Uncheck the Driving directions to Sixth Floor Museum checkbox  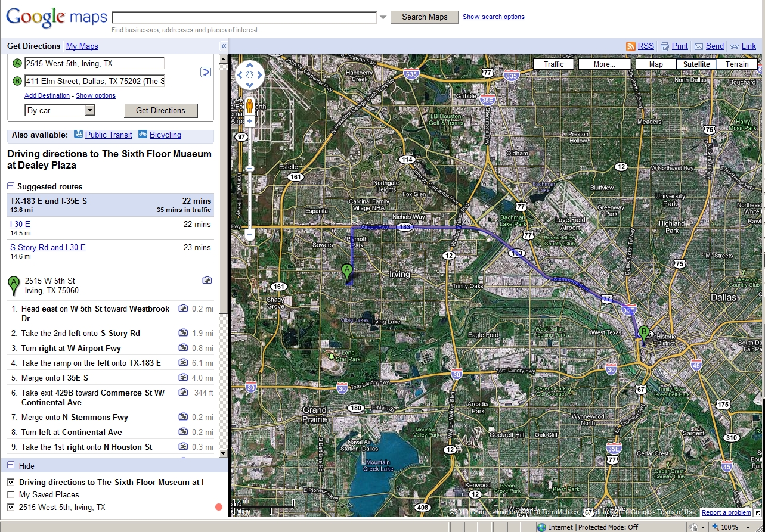[11, 482]
